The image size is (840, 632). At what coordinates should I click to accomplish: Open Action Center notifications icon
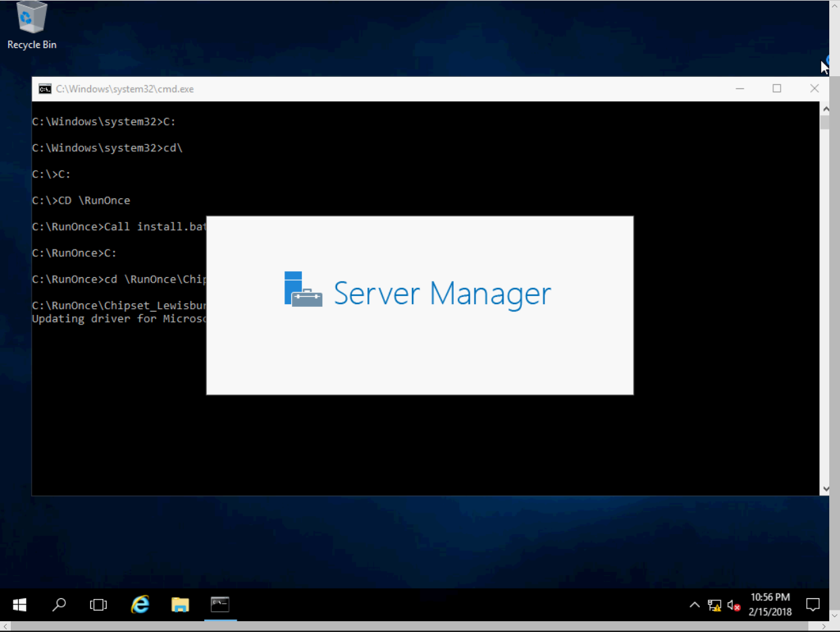pyautogui.click(x=813, y=604)
